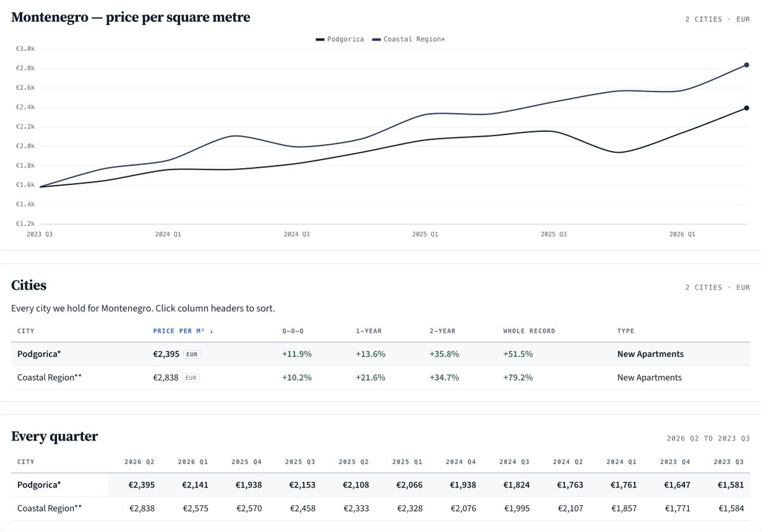
Task: Click Coastal Region's €2,328 value for 2025 Q1
Action: (x=409, y=508)
